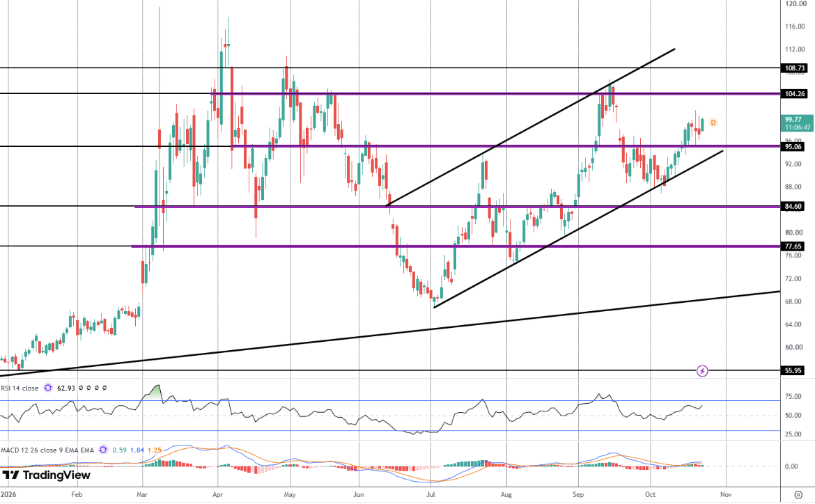Click the 2026 label on time axis
This screenshot has width=815, height=504.
point(8,495)
